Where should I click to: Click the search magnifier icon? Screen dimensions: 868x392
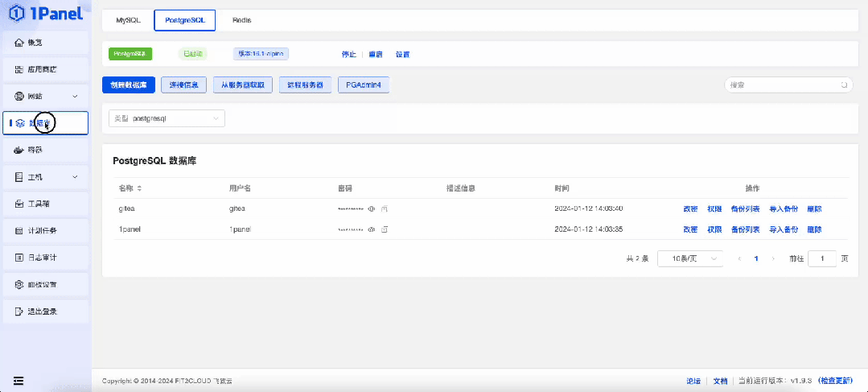pos(844,85)
